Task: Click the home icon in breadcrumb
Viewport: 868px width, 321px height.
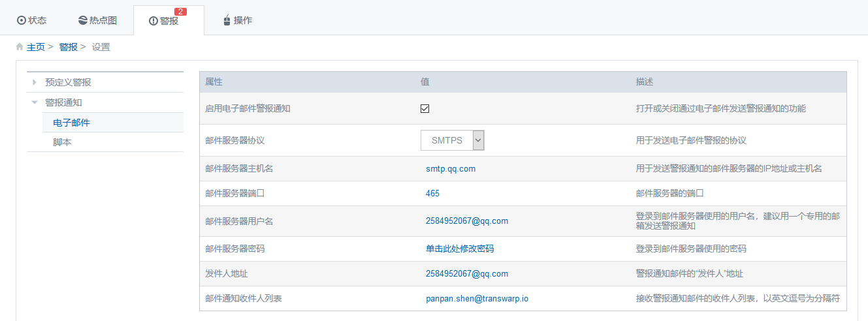Action: [x=20, y=47]
